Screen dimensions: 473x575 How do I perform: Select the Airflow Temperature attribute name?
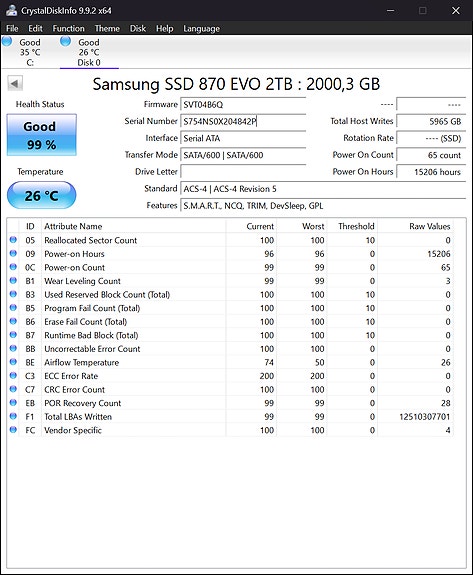point(82,362)
